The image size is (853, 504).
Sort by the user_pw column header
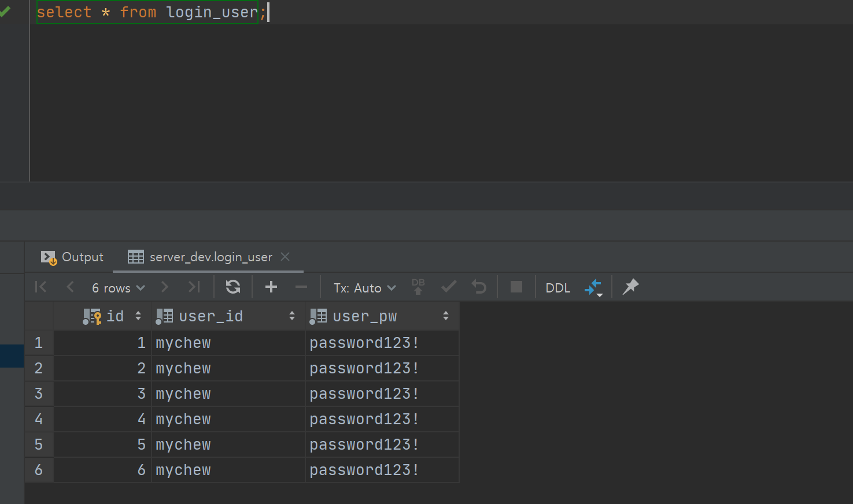pos(382,316)
